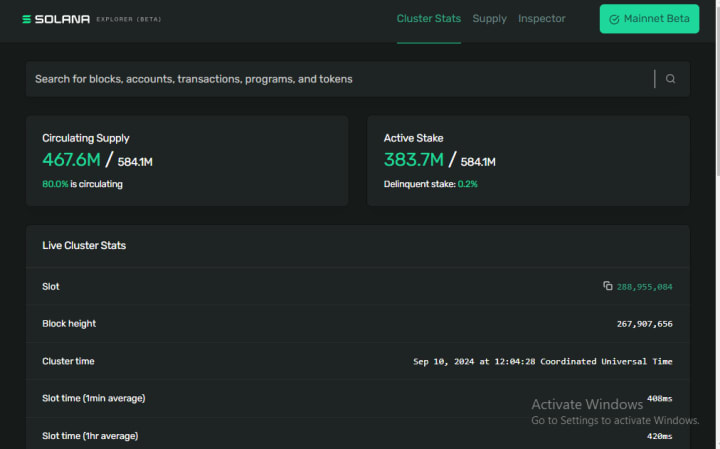Click the SOLANA wordmark in header
The image size is (720, 449).
click(x=62, y=19)
